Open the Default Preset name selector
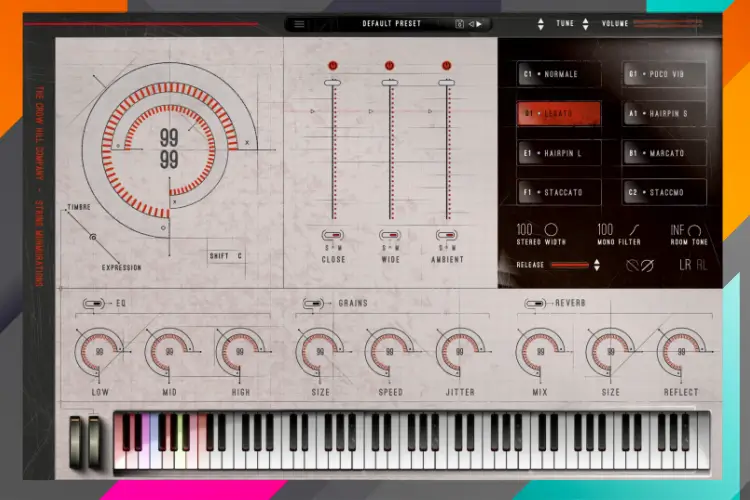The width and height of the screenshot is (750, 500). [x=391, y=23]
